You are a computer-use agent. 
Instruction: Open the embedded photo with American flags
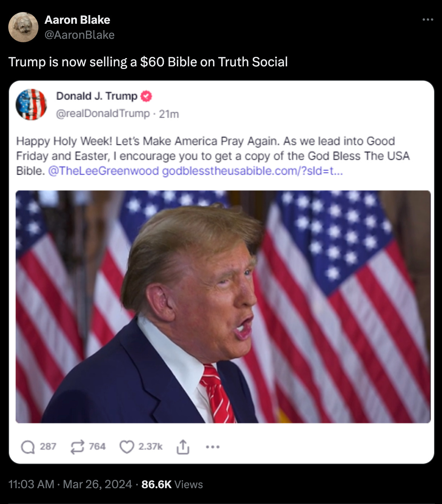(x=223, y=307)
